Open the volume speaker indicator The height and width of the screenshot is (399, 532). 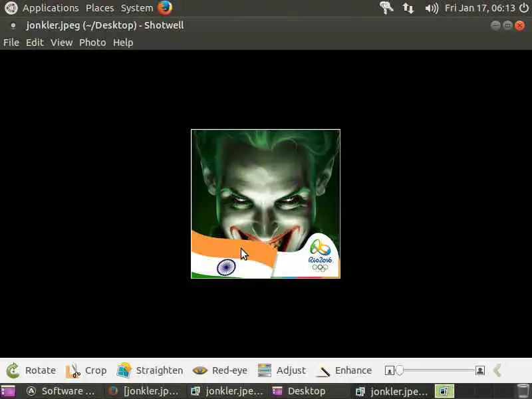click(x=432, y=8)
